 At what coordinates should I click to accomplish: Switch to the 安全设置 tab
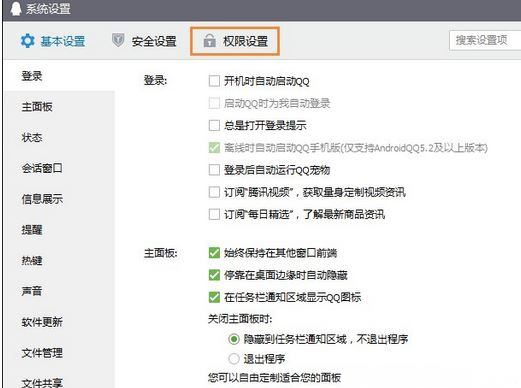144,41
